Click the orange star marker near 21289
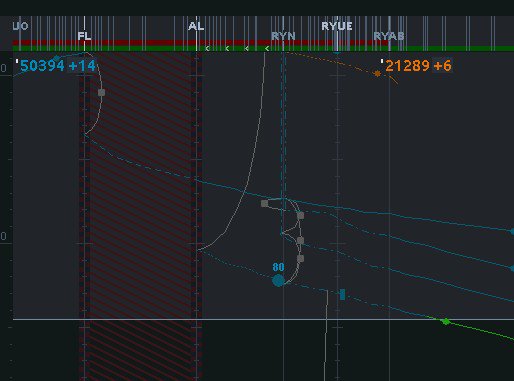Viewport: 514px width, 381px height. pyautogui.click(x=377, y=74)
